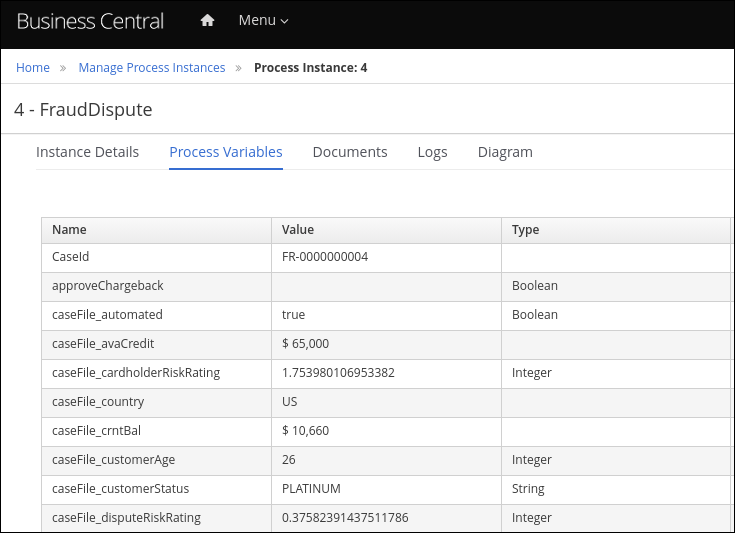Sort table by Value column header

pos(298,230)
